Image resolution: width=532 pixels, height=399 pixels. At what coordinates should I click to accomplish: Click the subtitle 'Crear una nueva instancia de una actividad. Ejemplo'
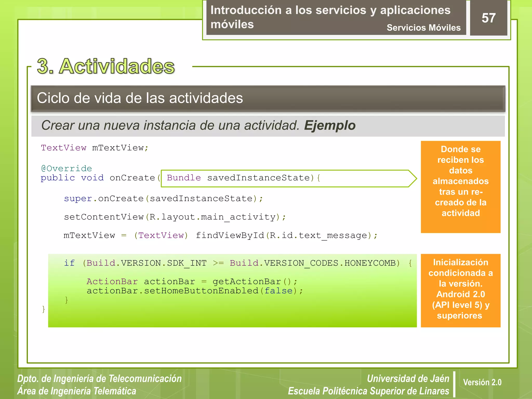(198, 125)
